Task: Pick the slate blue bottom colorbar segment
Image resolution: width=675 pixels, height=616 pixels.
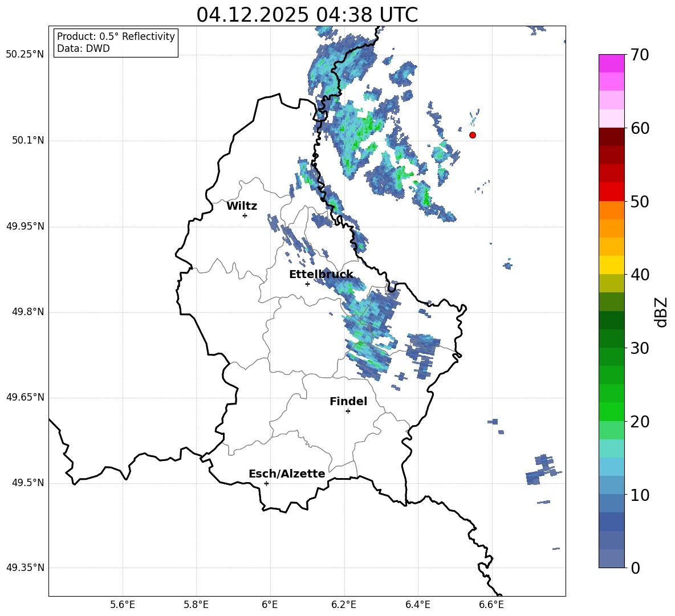Action: click(611, 558)
